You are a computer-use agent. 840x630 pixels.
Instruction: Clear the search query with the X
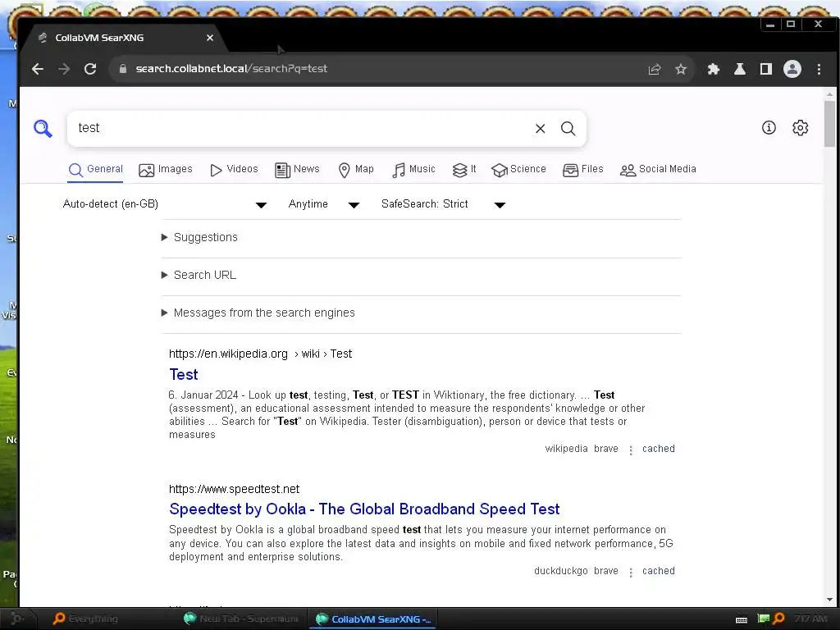(x=540, y=129)
